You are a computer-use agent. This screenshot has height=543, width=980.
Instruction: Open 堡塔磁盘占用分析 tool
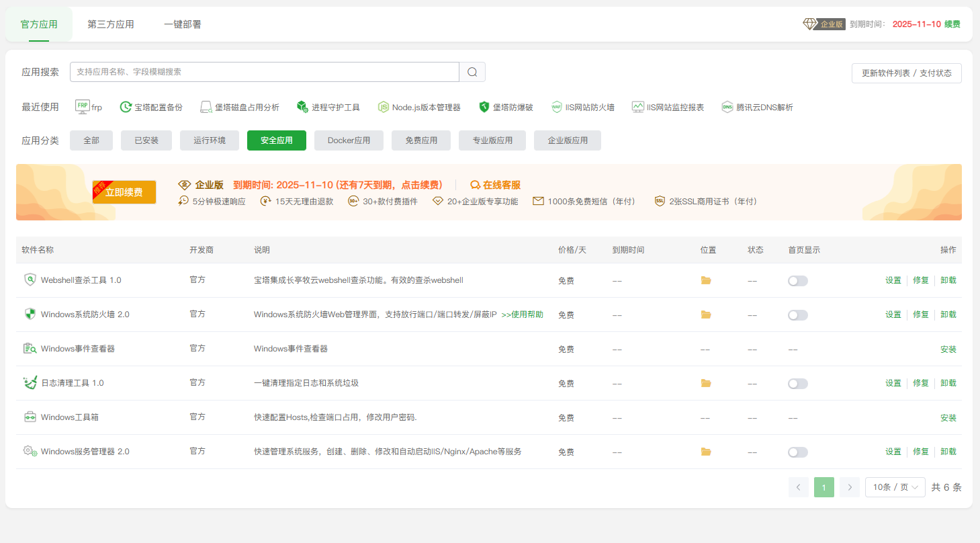pyautogui.click(x=240, y=106)
